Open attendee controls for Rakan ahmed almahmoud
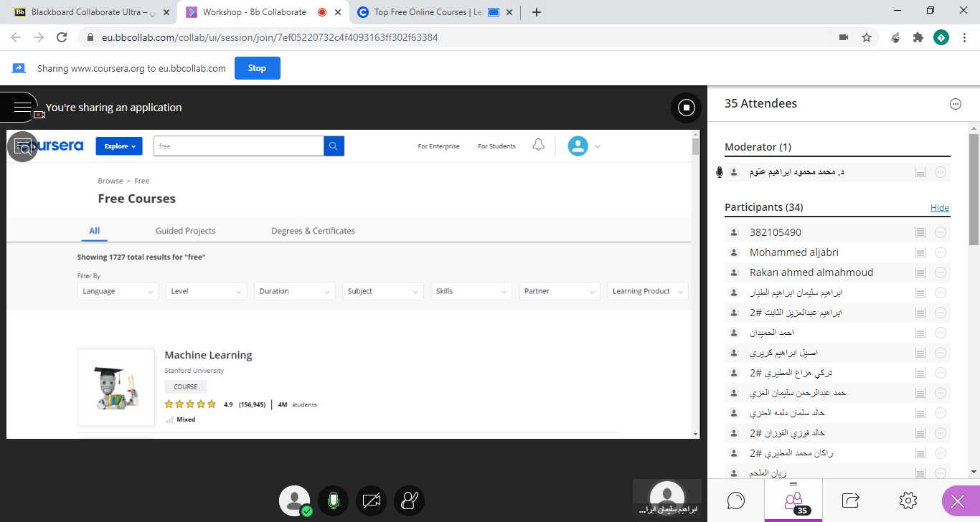 point(941,272)
